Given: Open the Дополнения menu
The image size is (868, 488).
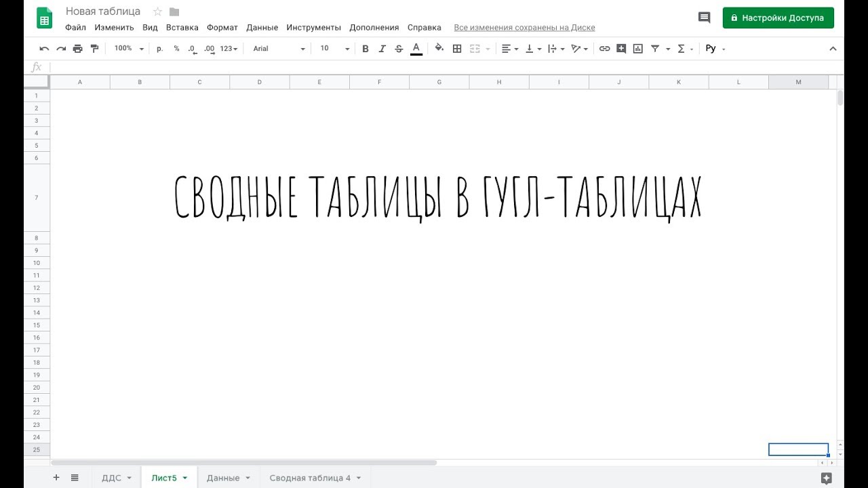Looking at the screenshot, I should pyautogui.click(x=374, y=28).
